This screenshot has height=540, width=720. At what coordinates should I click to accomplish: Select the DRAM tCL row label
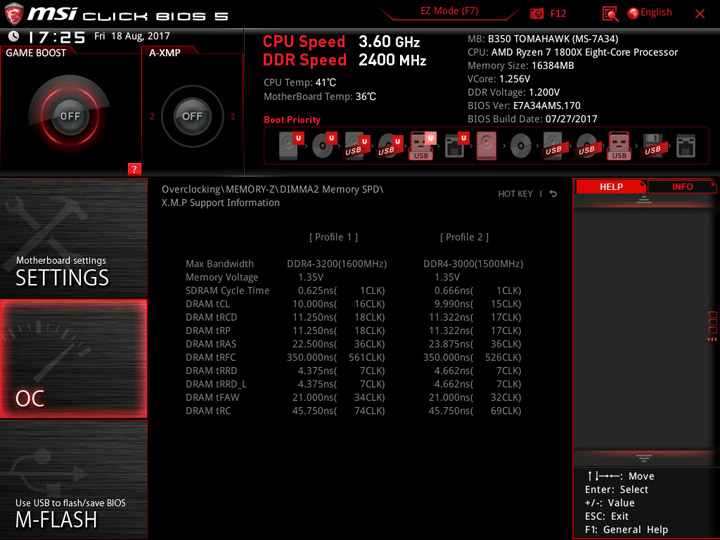pyautogui.click(x=208, y=304)
